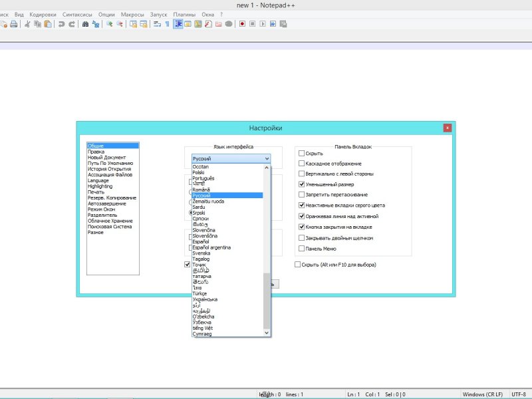The width and height of the screenshot is (532, 399).
Task: Uncheck Оранжевая линия над активной
Action: (x=301, y=216)
